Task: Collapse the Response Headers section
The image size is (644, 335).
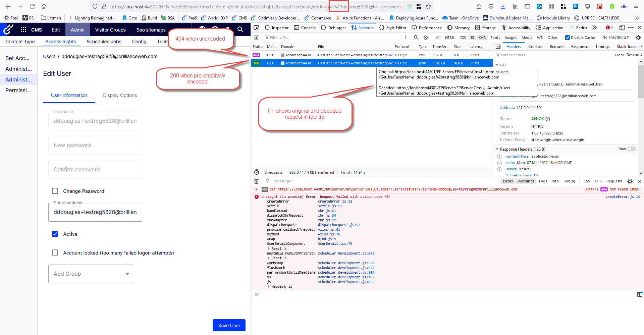Action: tap(497, 149)
